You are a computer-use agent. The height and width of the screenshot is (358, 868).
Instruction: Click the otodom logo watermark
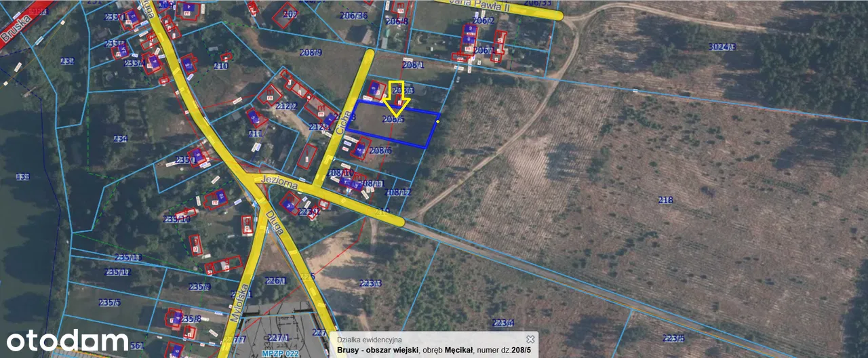click(68, 340)
